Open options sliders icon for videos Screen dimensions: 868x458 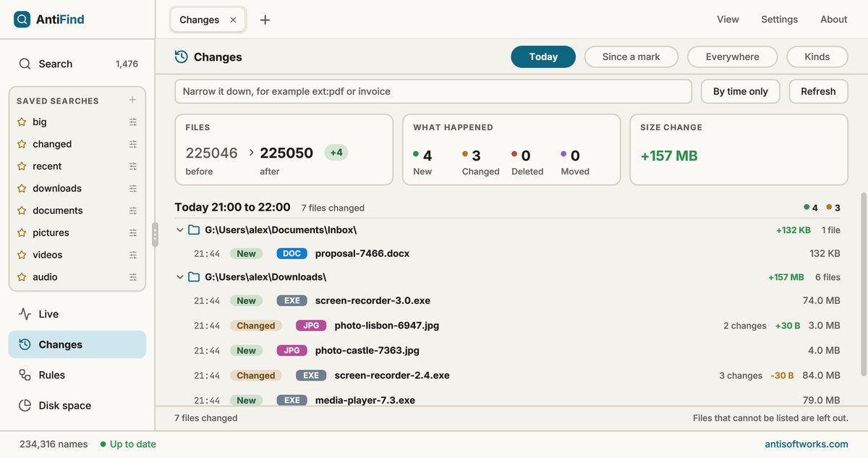coord(133,255)
